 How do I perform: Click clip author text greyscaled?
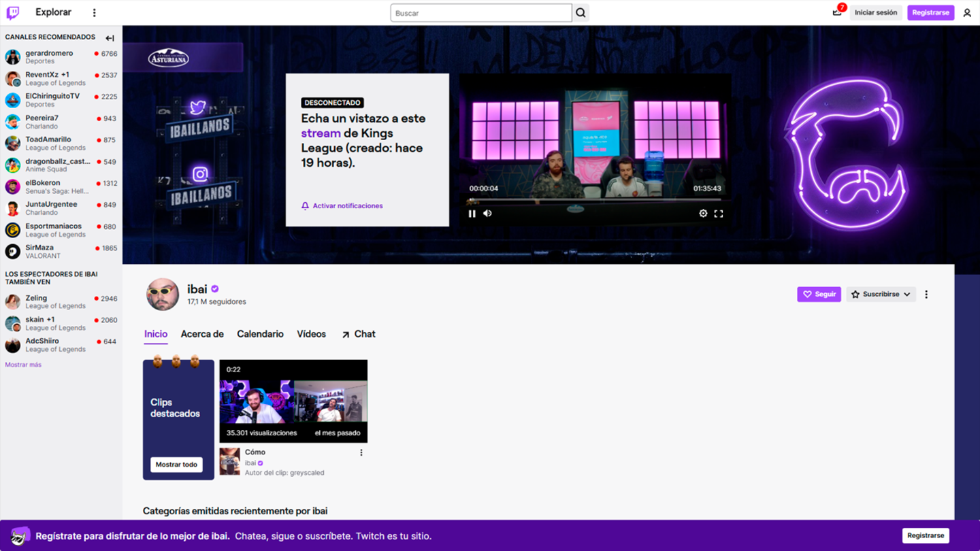click(x=307, y=473)
